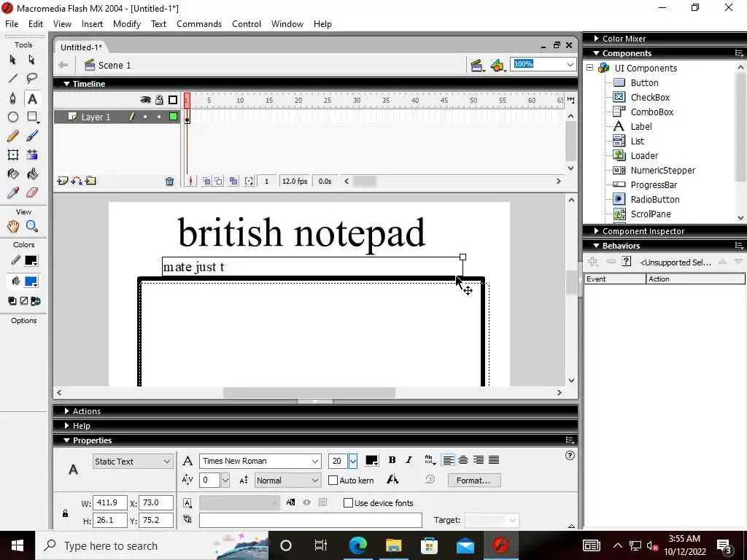
Task: Open the Commands menu
Action: click(199, 24)
